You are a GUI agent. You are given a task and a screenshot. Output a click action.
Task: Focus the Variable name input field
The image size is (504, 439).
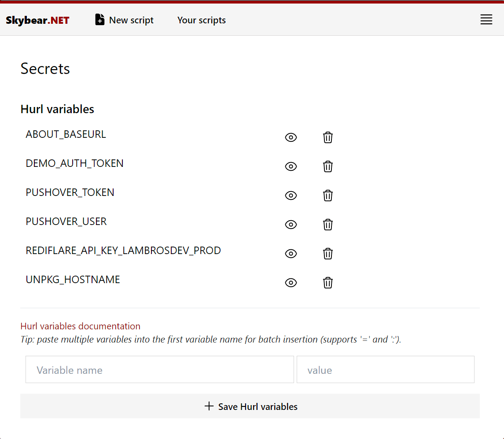click(159, 370)
